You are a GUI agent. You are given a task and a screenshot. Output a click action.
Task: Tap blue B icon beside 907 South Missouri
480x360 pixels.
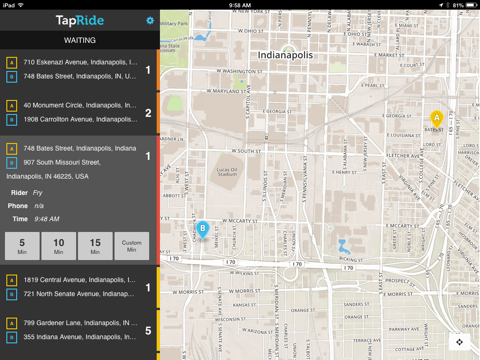point(12,163)
